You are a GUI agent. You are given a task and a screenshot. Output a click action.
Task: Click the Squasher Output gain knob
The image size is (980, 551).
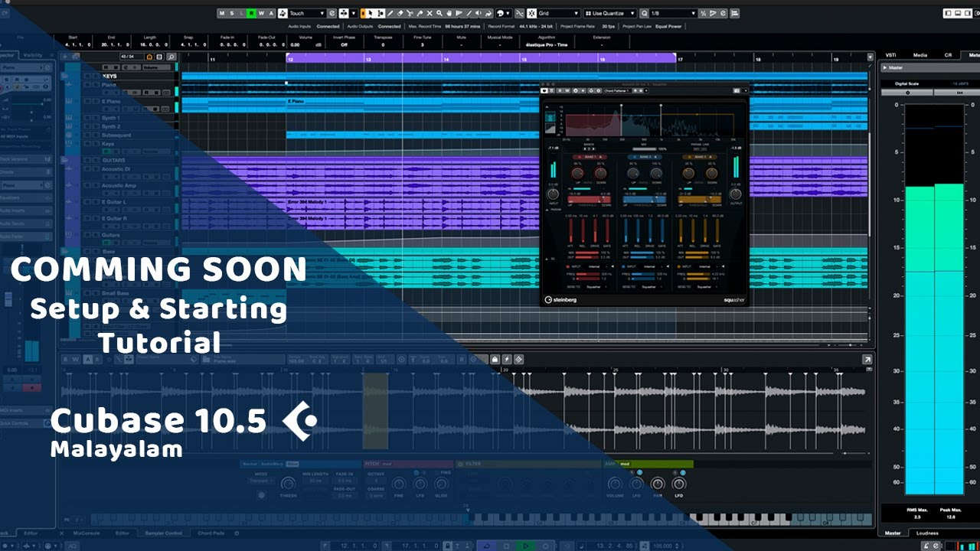pos(736,194)
